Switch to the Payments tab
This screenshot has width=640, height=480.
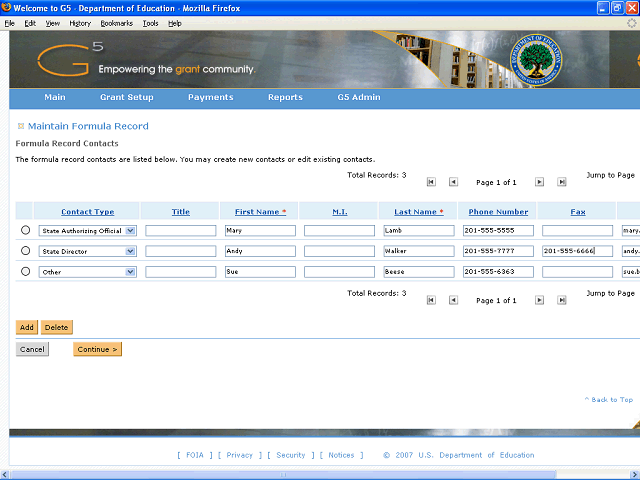point(210,98)
